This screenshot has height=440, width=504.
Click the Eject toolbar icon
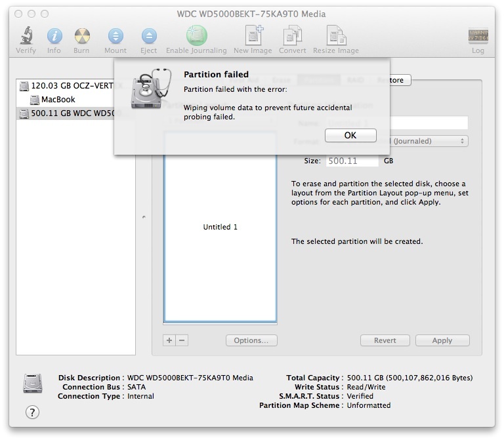coord(149,35)
